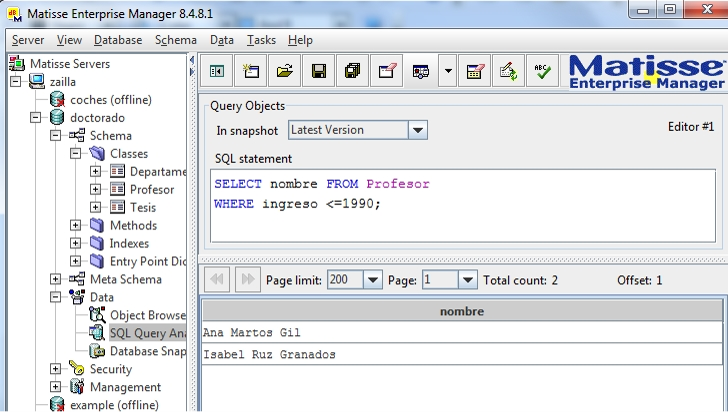The width and height of the screenshot is (728, 412).
Task: Expand the Tesis class
Action: [x=95, y=207]
